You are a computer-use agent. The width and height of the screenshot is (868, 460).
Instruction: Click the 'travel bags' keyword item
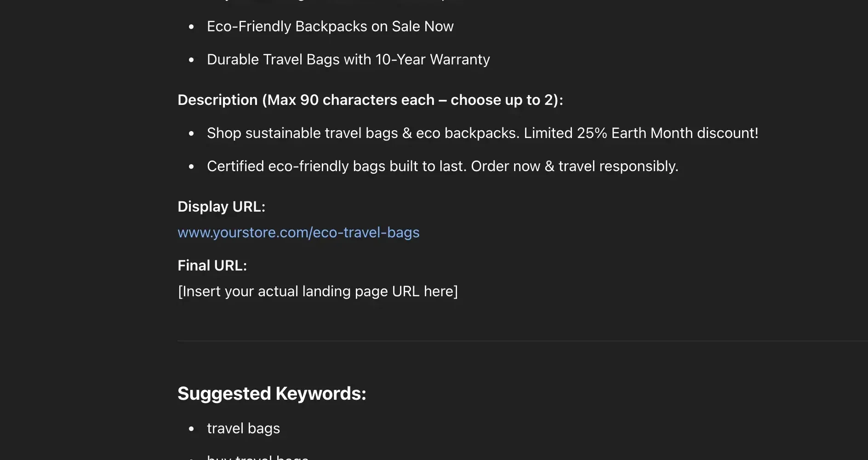[243, 429]
